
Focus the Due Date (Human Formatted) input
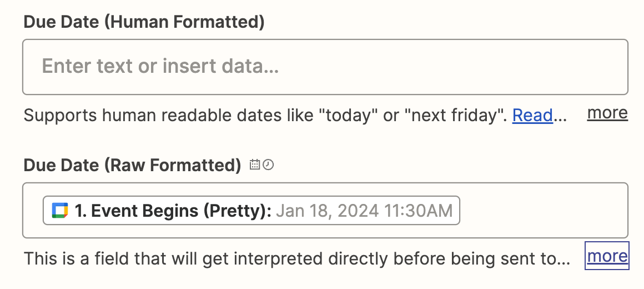(x=325, y=67)
